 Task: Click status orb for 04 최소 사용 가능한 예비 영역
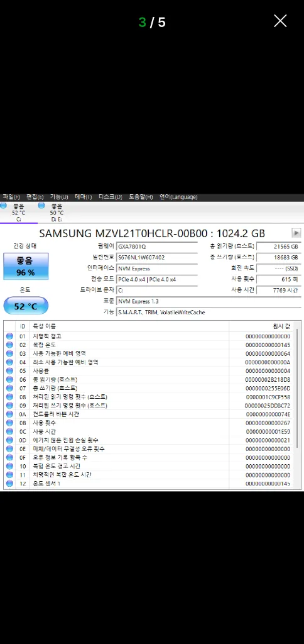pos(9,362)
